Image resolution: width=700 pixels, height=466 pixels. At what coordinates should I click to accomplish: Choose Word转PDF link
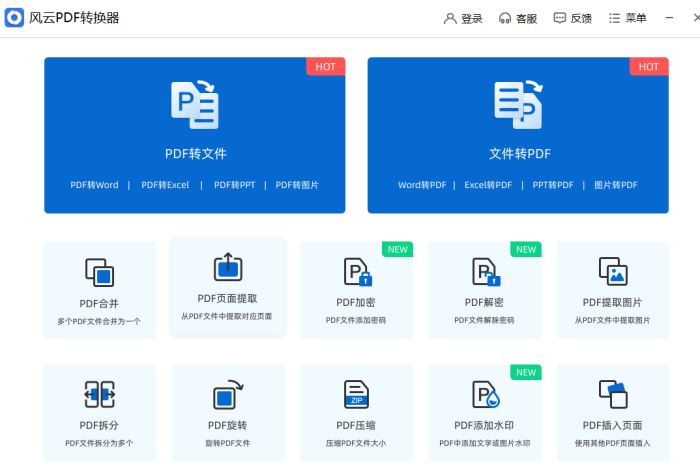point(422,185)
